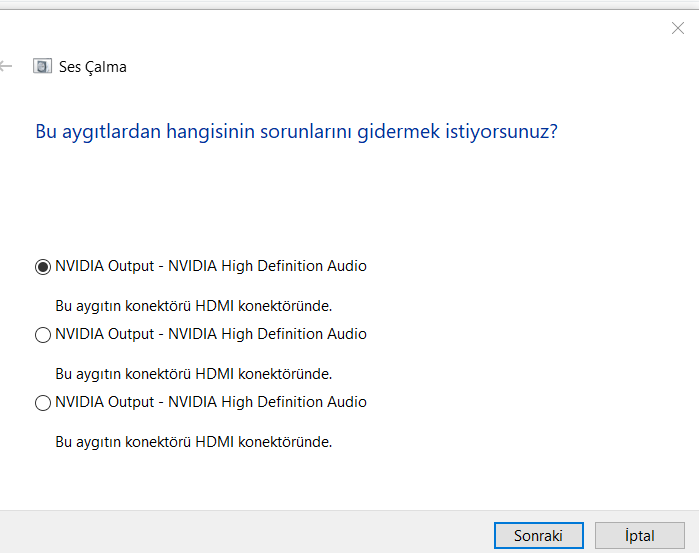Image resolution: width=699 pixels, height=553 pixels.
Task: Click the Ses Çalma troubleshooter icon
Action: [x=42, y=67]
